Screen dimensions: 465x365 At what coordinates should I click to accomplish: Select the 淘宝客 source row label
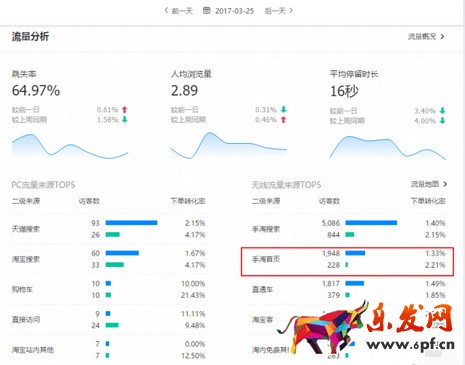pos(262,319)
